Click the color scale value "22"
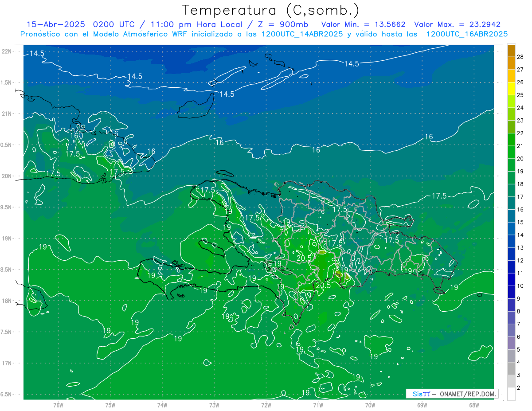The height and width of the screenshot is (411, 532). tap(520, 133)
